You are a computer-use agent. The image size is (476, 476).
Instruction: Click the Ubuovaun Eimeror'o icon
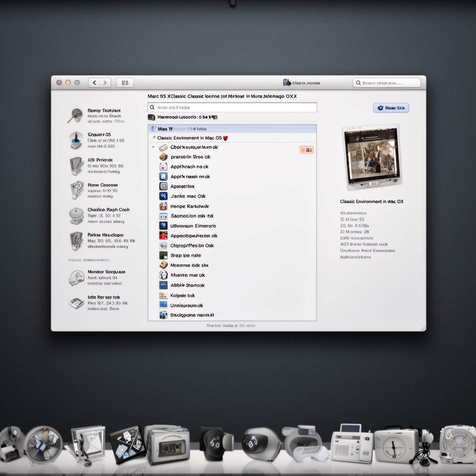tap(163, 226)
